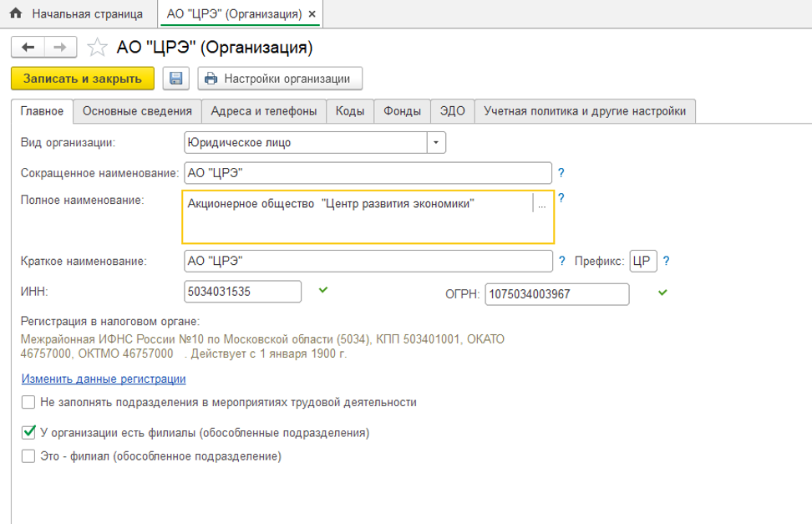Click into Сокращенное наименование input field
Image resolution: width=812 pixels, height=524 pixels.
click(368, 173)
